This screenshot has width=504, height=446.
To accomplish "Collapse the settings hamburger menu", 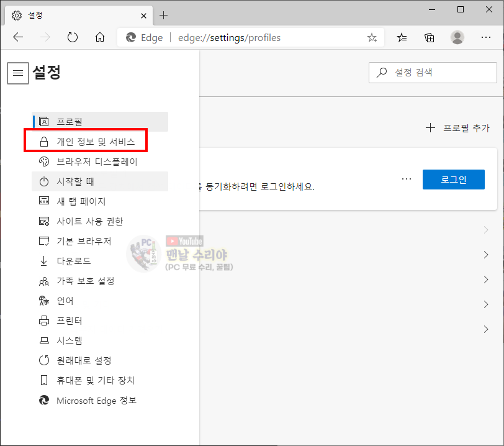I will click(x=18, y=73).
